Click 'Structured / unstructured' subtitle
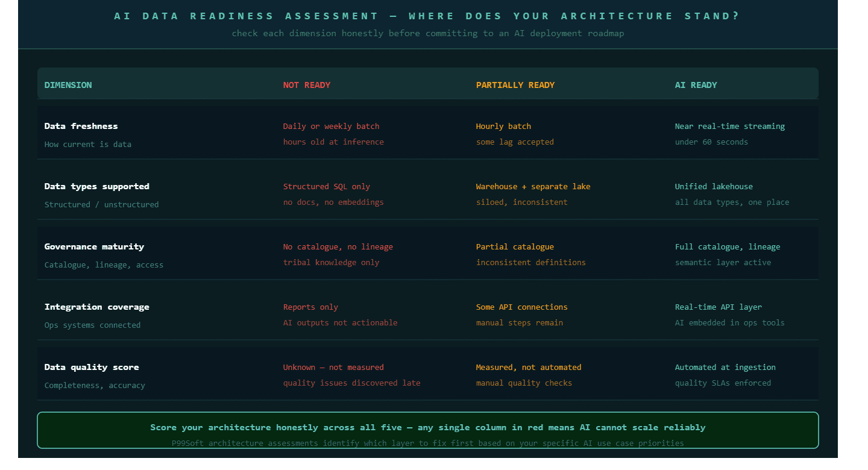 (x=102, y=204)
